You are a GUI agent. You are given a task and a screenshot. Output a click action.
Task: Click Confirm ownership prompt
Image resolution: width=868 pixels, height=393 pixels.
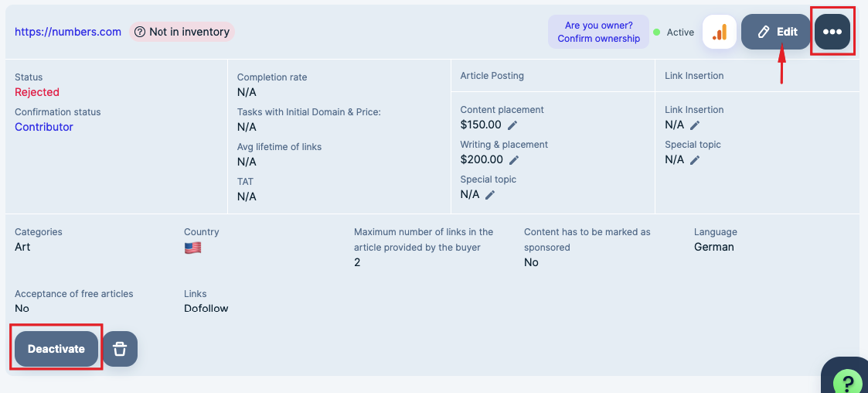point(598,32)
